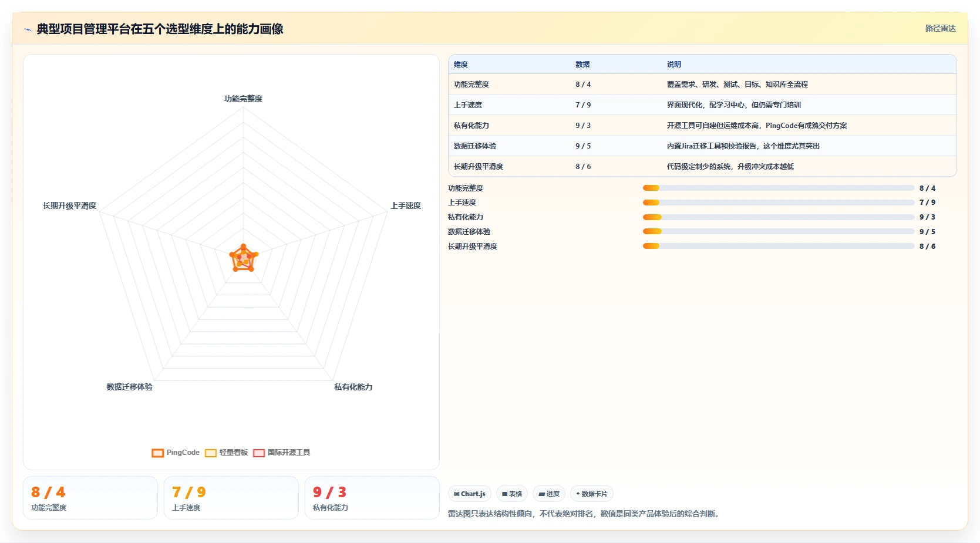Click the 私有化能力 progress bar
This screenshot has width=980, height=543.
coord(779,217)
